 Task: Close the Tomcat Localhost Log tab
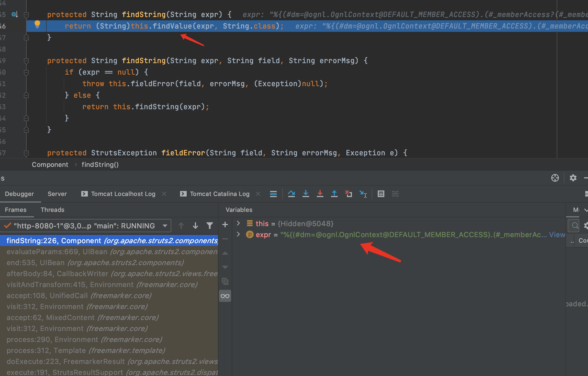tap(164, 194)
